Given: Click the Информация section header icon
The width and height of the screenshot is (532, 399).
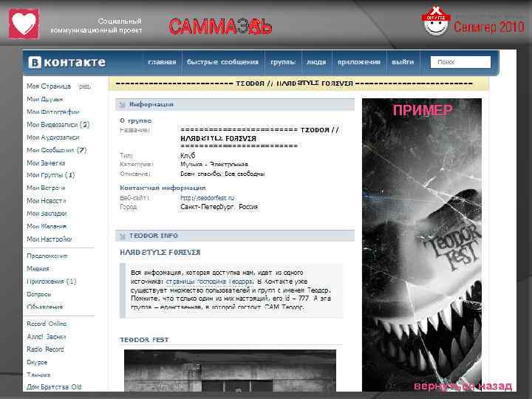Looking at the screenshot, I should (x=122, y=104).
